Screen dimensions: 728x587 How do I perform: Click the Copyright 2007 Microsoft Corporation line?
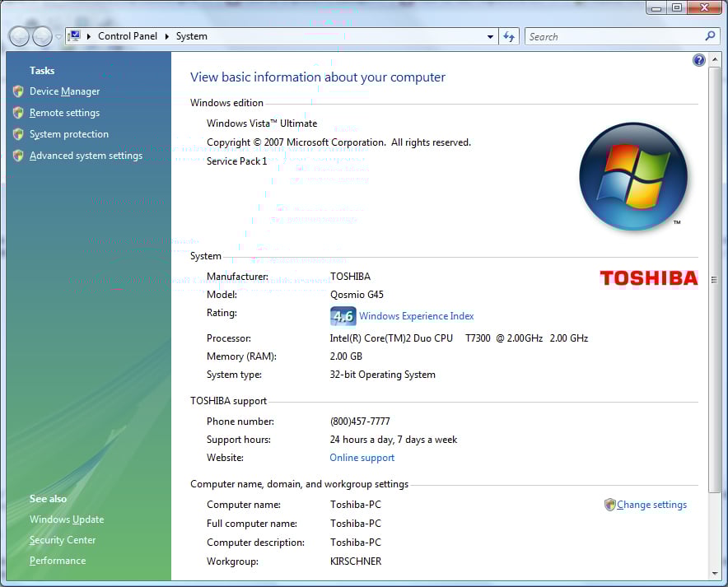(x=339, y=142)
